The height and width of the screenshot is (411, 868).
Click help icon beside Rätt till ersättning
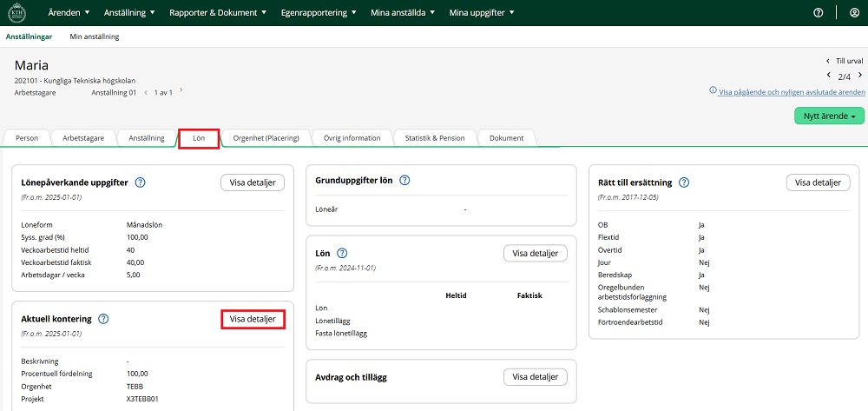tap(684, 182)
